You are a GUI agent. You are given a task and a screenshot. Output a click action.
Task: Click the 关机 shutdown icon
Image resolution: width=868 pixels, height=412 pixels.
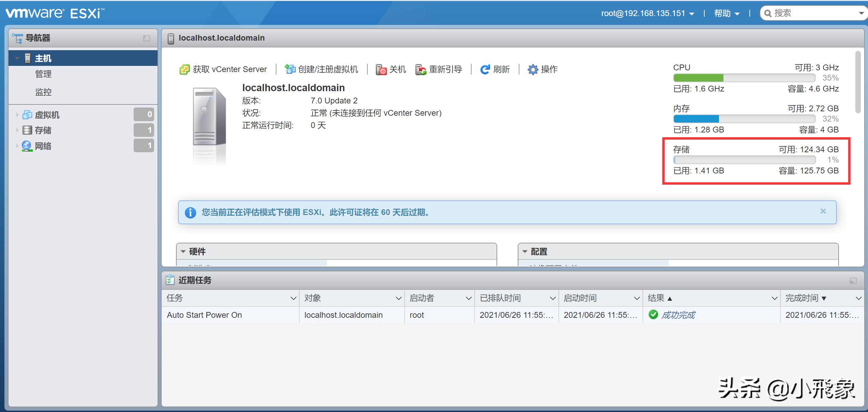tap(380, 69)
